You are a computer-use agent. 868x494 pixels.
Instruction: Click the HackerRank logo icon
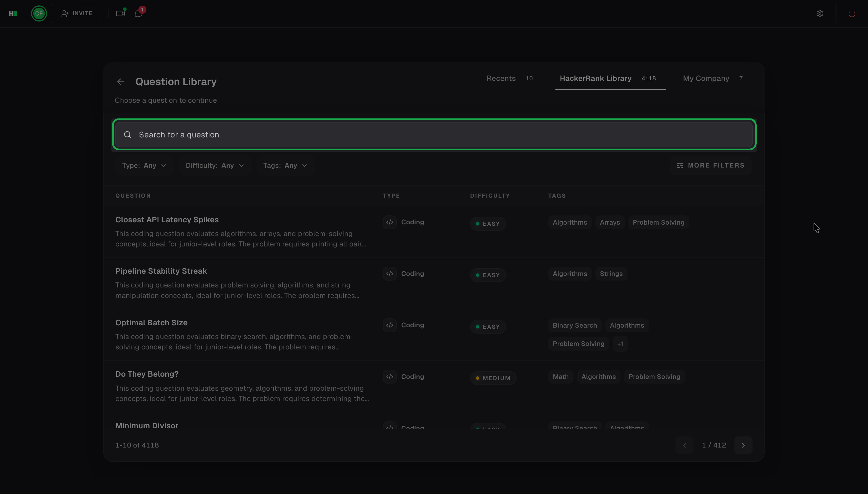pyautogui.click(x=13, y=13)
